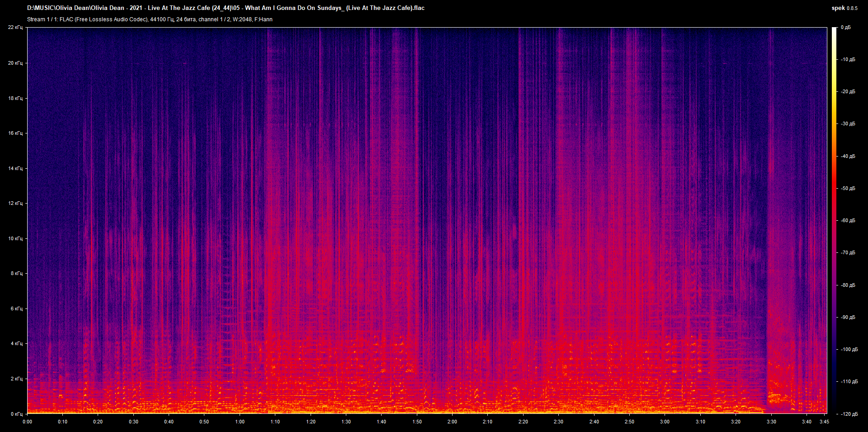Click the -10 дБ level label
This screenshot has height=432, width=868.
(x=848, y=60)
